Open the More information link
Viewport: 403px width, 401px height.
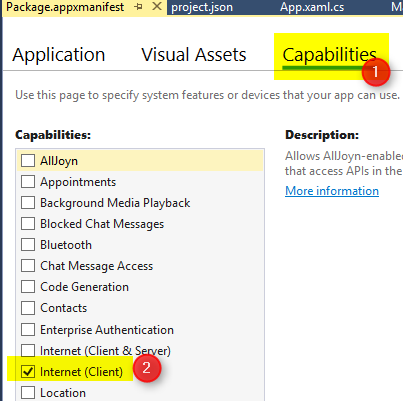(332, 191)
